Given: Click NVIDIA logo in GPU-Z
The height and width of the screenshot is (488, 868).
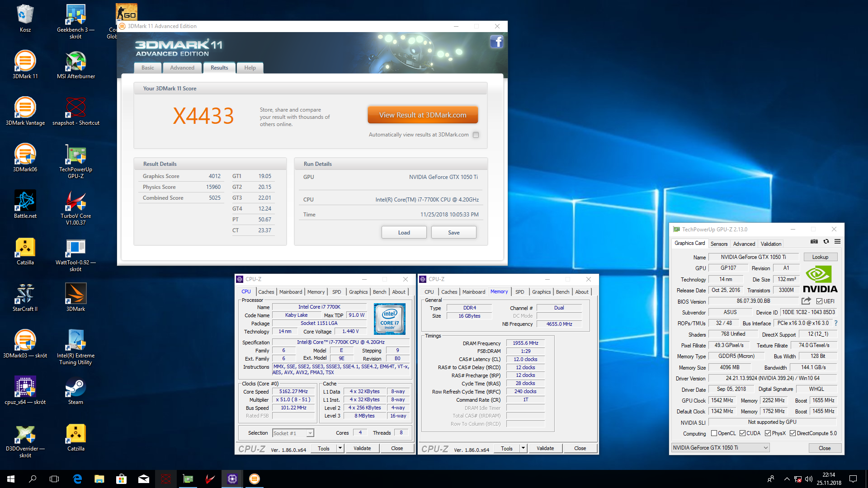Looking at the screenshot, I should pos(820,279).
